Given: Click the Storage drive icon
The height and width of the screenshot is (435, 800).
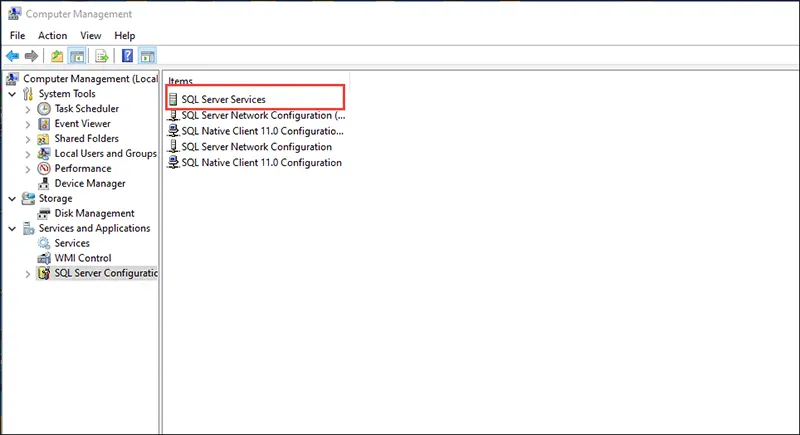Looking at the screenshot, I should 28,198.
